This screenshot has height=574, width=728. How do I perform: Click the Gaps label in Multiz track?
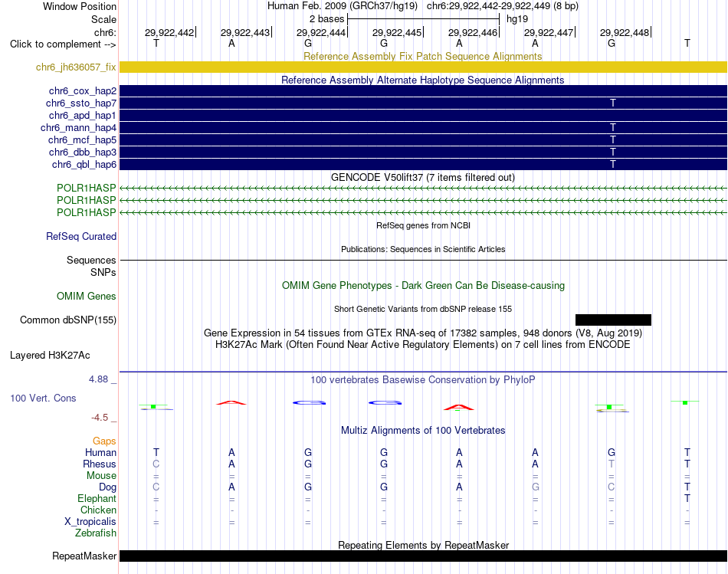pyautogui.click(x=104, y=441)
